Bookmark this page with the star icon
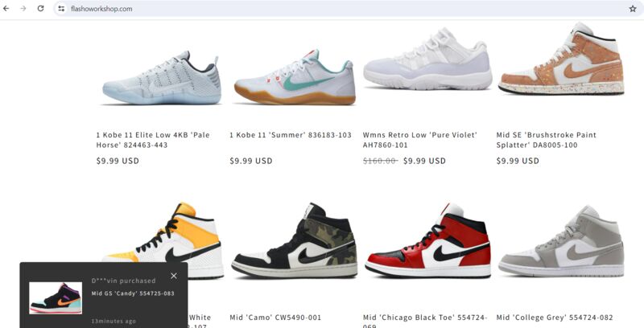The image size is (644, 328). (x=633, y=9)
